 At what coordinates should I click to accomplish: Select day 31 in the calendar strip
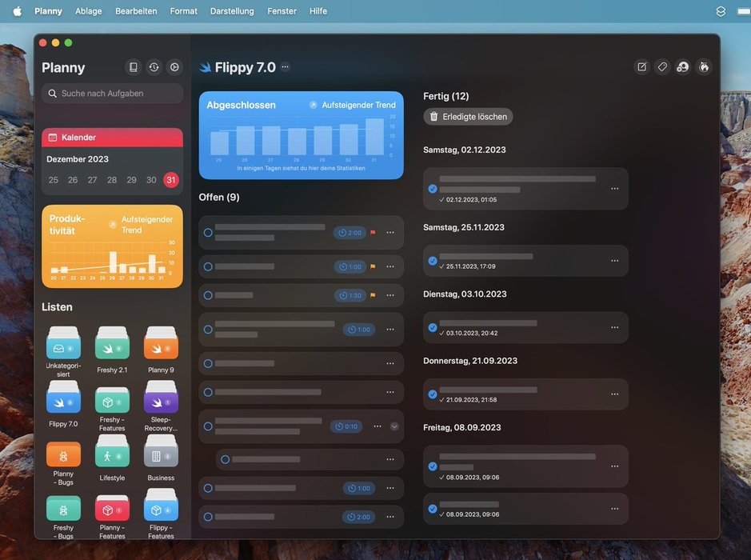click(171, 180)
